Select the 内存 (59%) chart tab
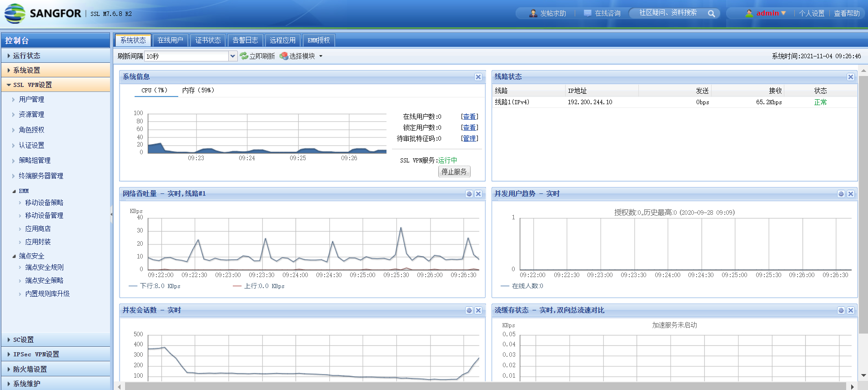Image resolution: width=868 pixels, height=390 pixels. point(198,91)
